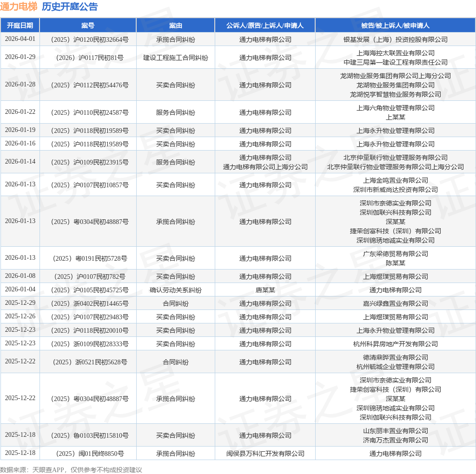This screenshot has width=476, height=474.
Task: Click defendant 嘉兴绿鑫置业有限公司
Action: click(395, 303)
